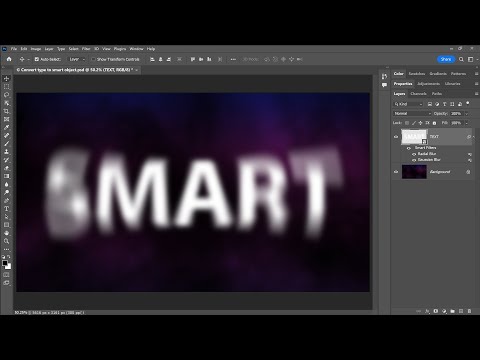Viewport: 480px width, 360px height.
Task: Open the tool preset picker arrow
Action: coord(29,59)
